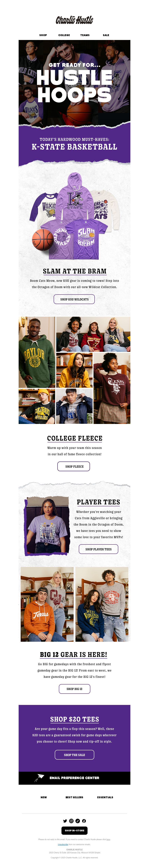Image resolution: width=149 pixels, height=868 pixels.
Task: Go to the TEAMS menu item
Action: point(85,35)
